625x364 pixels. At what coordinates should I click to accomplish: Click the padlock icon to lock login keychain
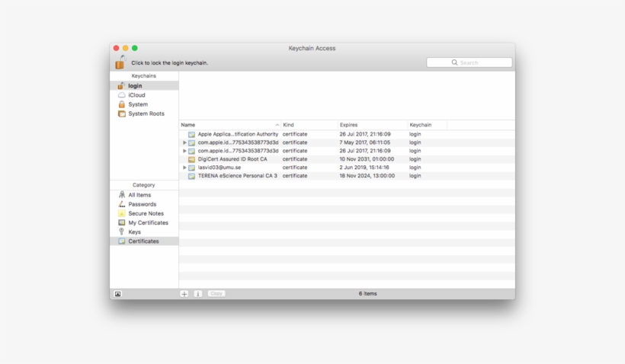[120, 62]
